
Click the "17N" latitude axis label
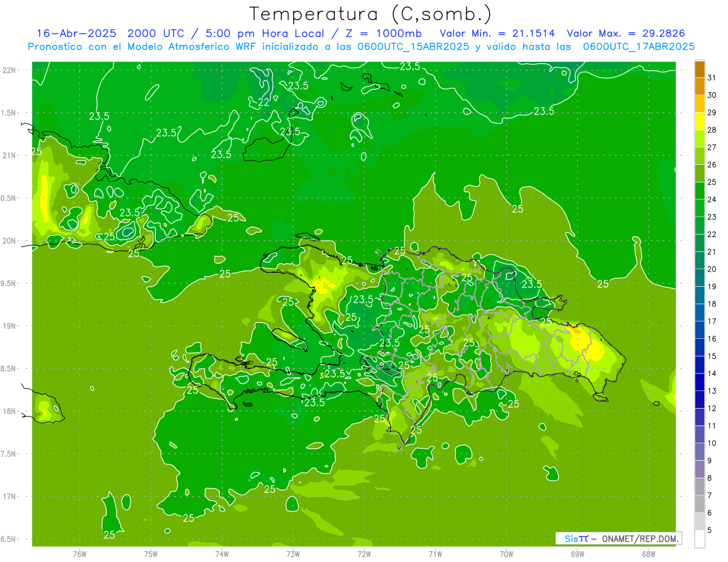click(x=10, y=497)
